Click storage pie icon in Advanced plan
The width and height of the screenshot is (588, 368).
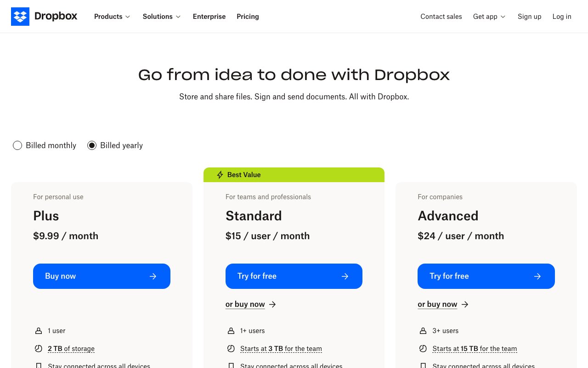[x=423, y=349]
